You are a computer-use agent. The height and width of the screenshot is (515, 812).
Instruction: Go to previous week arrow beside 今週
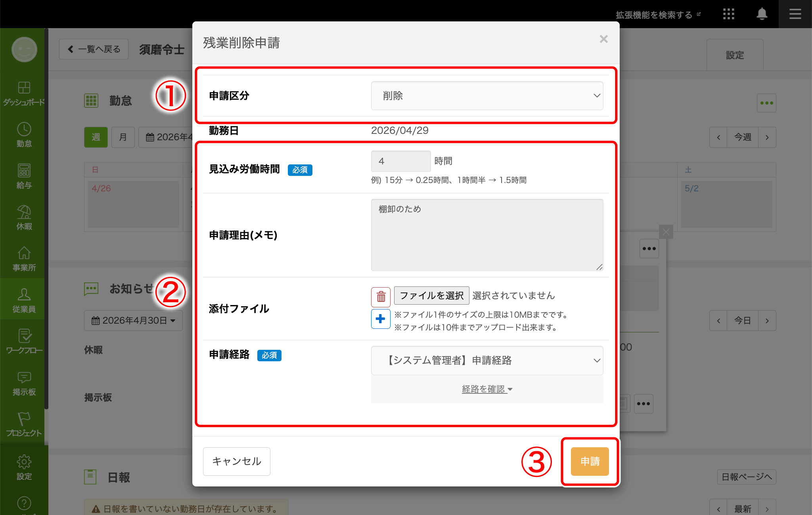tap(718, 137)
